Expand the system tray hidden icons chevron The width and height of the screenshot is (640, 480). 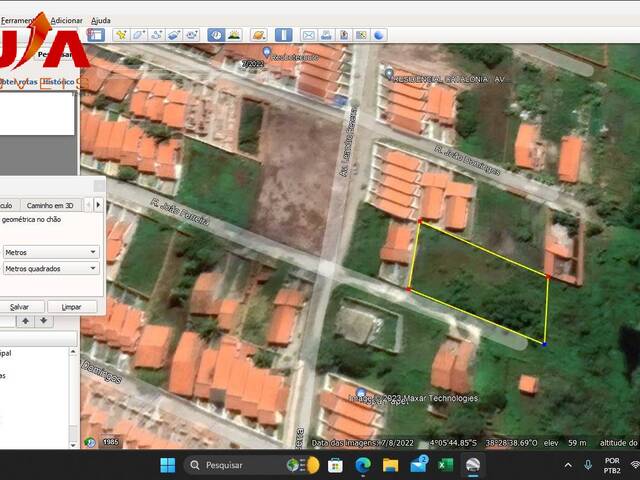point(568,465)
